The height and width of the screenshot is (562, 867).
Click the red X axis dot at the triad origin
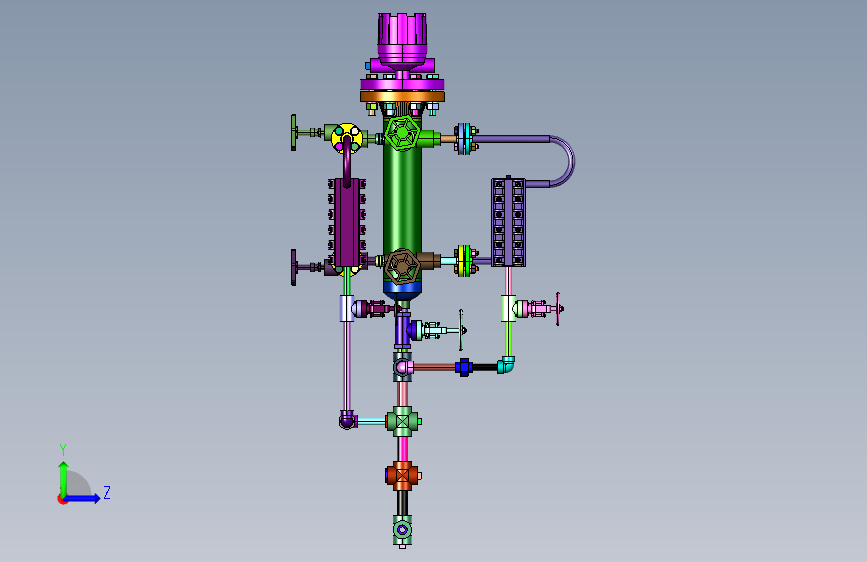61,499
